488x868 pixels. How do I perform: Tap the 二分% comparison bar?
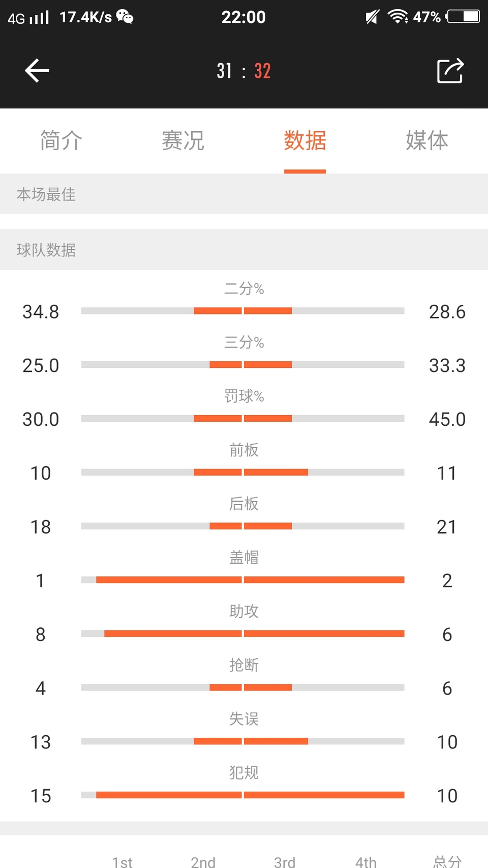243,311
